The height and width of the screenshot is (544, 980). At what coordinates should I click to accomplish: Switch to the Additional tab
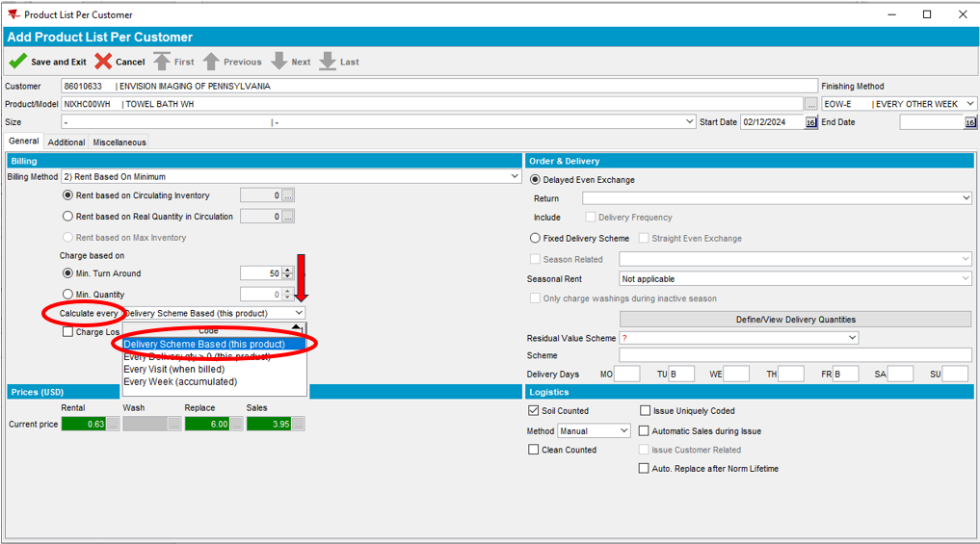pos(66,142)
